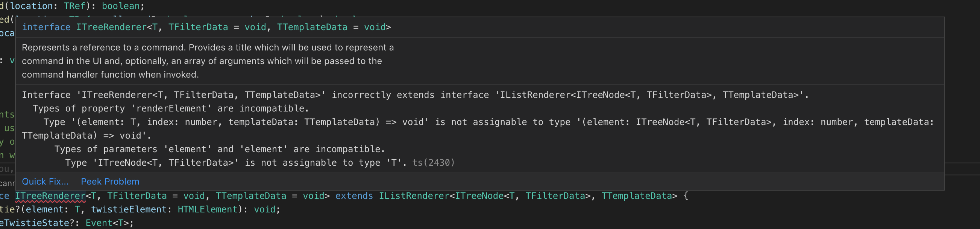Click the extends keyword in the interface line
This screenshot has height=229, width=980.
[354, 196]
